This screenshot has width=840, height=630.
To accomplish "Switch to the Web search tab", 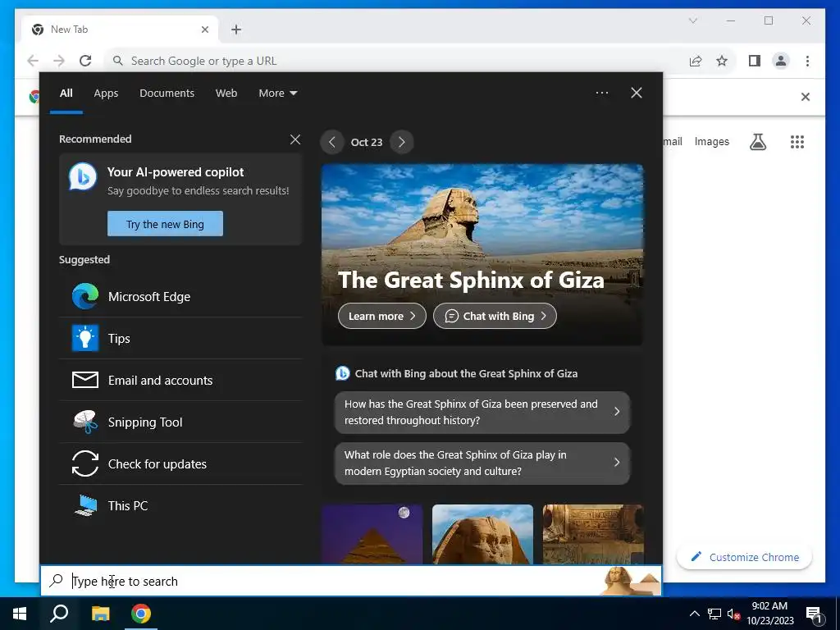I will (226, 94).
